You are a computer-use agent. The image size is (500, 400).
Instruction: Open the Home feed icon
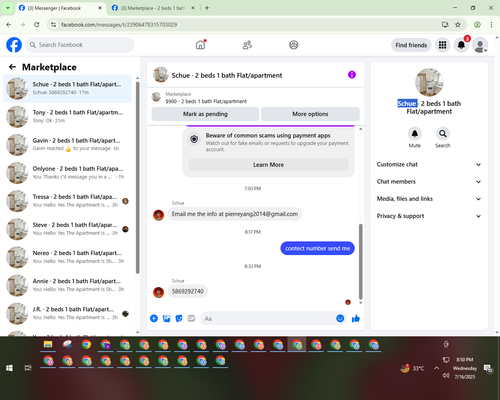tap(200, 45)
